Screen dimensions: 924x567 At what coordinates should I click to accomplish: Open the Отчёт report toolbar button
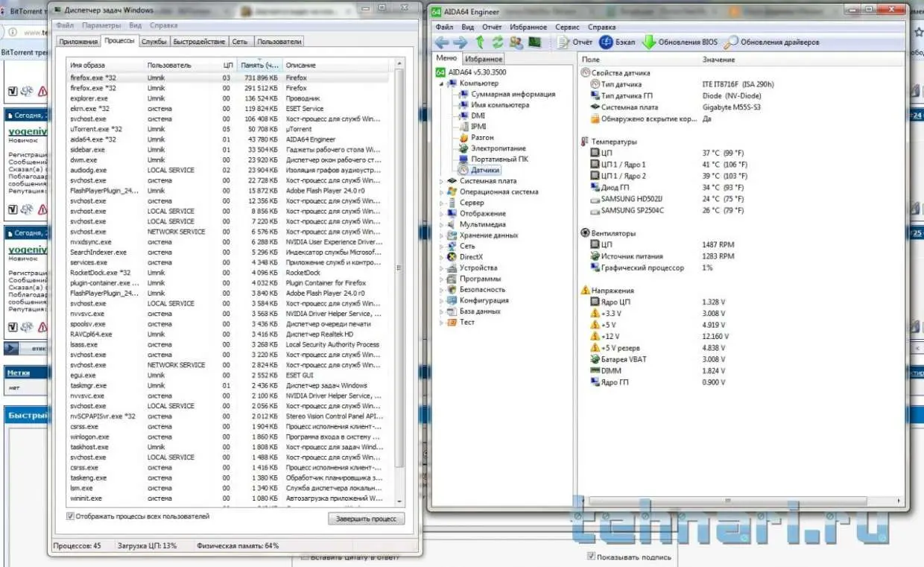tap(575, 42)
